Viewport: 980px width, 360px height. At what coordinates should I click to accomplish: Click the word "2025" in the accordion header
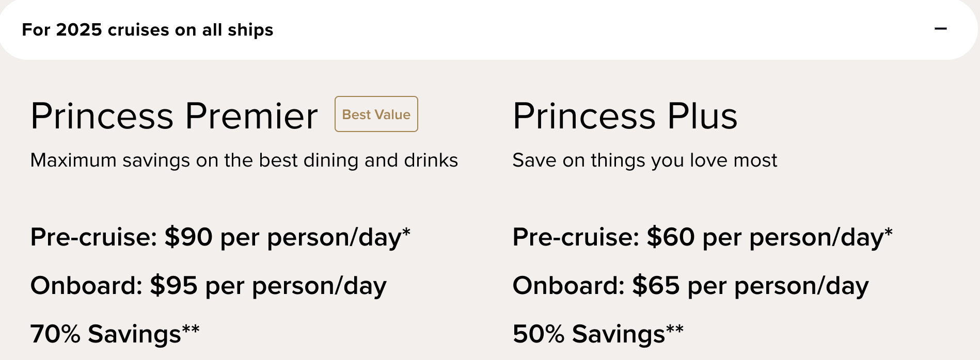pos(79,30)
